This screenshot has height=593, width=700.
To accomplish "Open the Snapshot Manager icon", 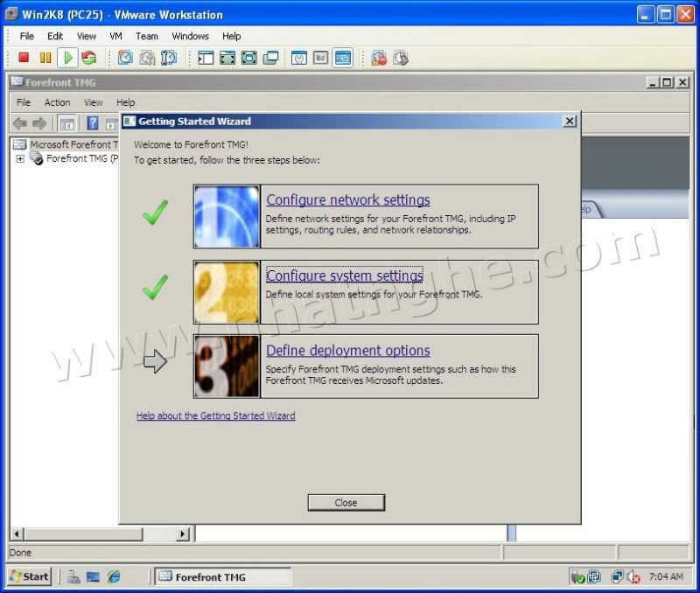I will point(169,58).
